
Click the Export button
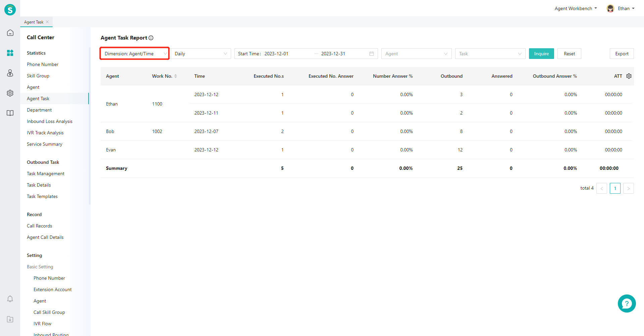pos(622,54)
